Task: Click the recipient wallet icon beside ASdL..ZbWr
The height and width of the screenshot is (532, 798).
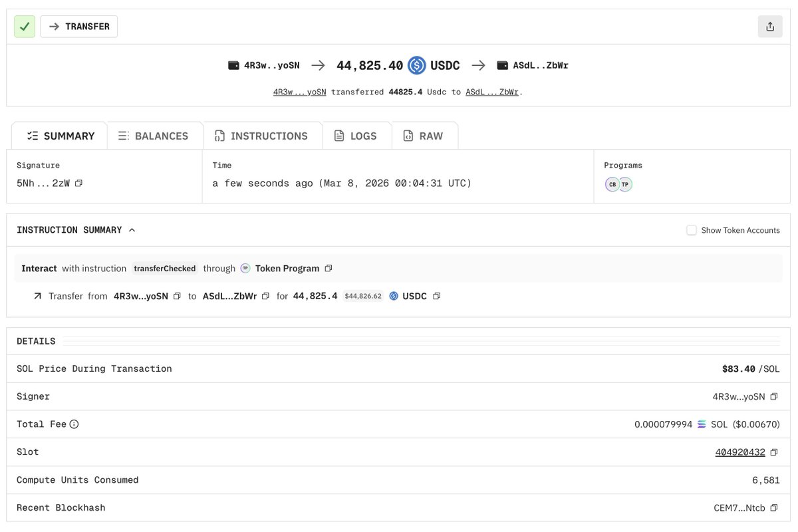Action: (x=502, y=65)
